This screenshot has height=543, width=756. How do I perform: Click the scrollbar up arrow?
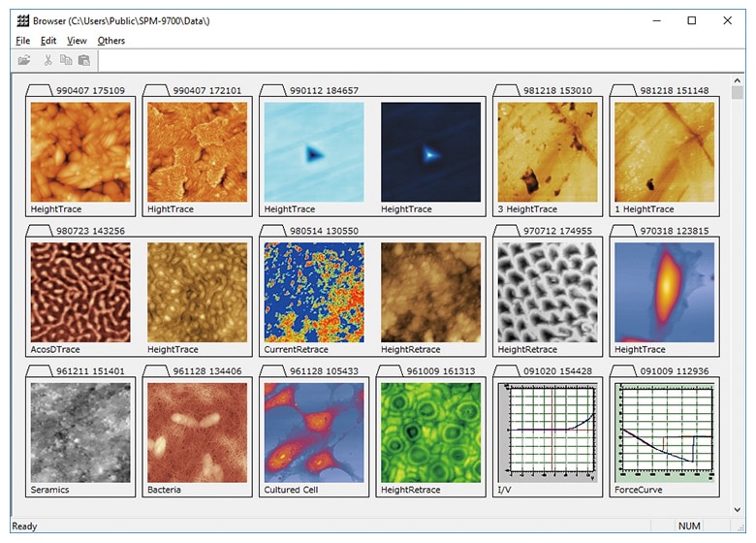pyautogui.click(x=738, y=93)
